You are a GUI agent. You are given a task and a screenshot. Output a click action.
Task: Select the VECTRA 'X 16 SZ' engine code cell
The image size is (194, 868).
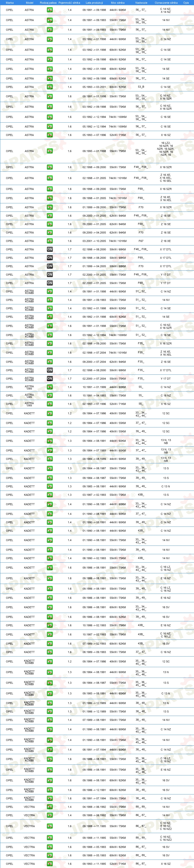click(166, 864)
